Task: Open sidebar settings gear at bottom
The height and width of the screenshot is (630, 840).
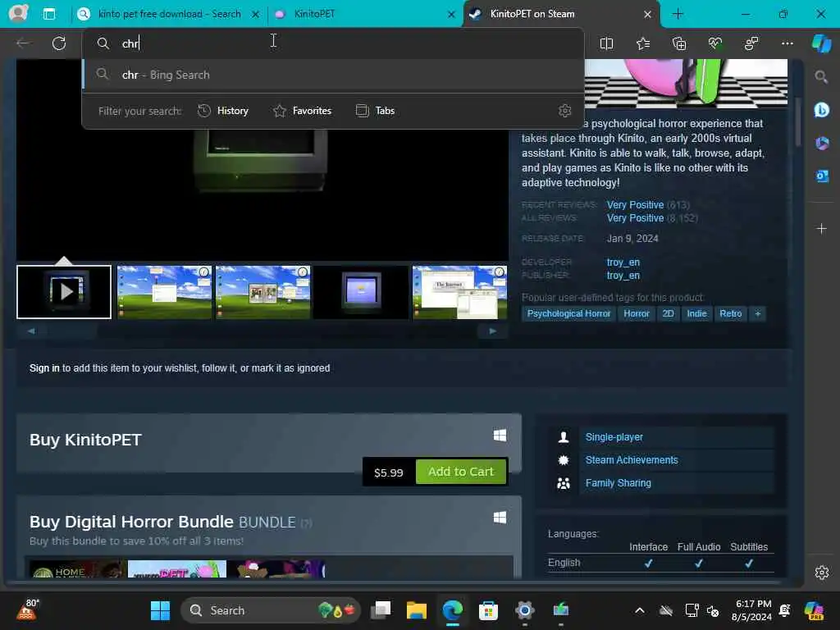Action: point(822,573)
